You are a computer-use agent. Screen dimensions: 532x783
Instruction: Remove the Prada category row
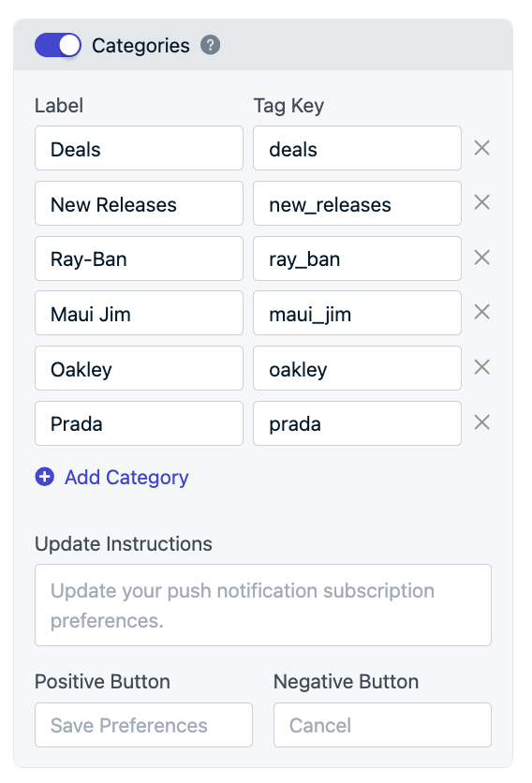point(481,422)
